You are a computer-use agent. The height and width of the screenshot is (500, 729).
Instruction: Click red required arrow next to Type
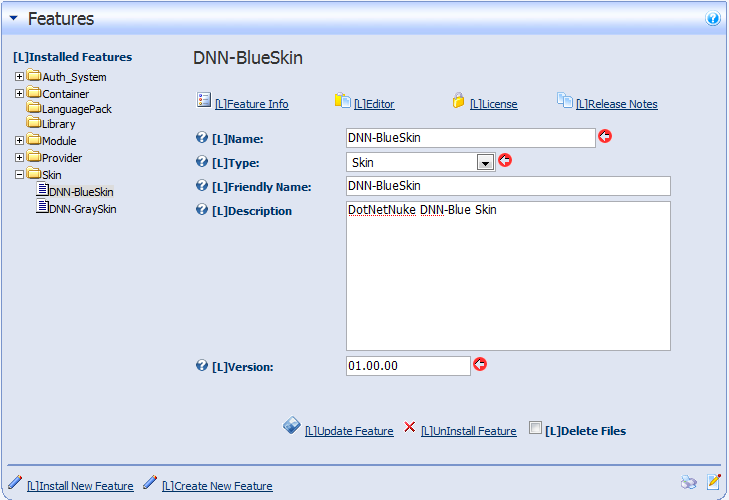[x=505, y=160]
